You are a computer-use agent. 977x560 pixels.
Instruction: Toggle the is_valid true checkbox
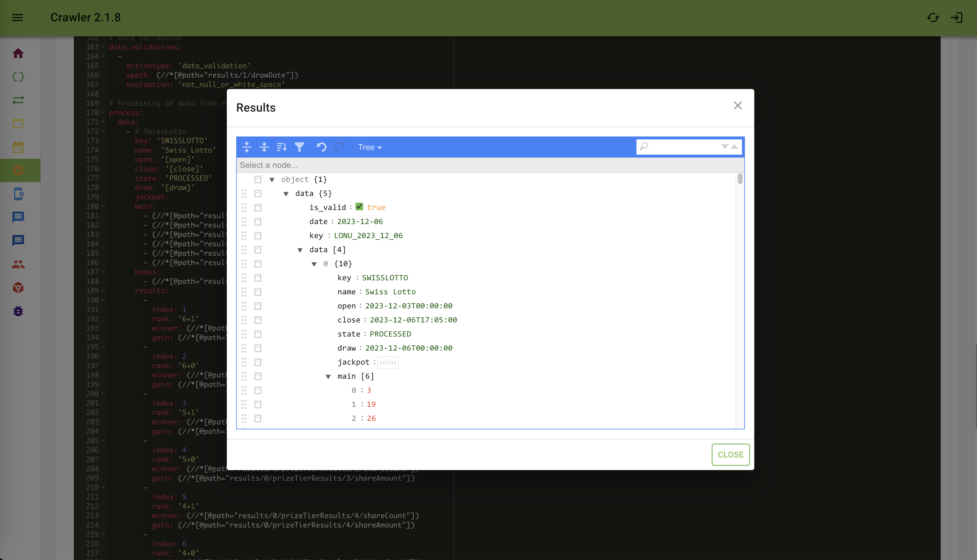359,207
